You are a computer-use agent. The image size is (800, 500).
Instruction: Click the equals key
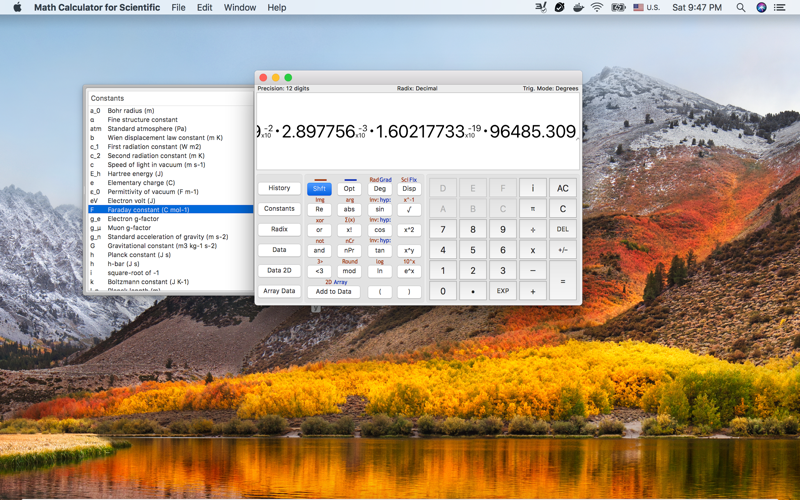coord(563,281)
